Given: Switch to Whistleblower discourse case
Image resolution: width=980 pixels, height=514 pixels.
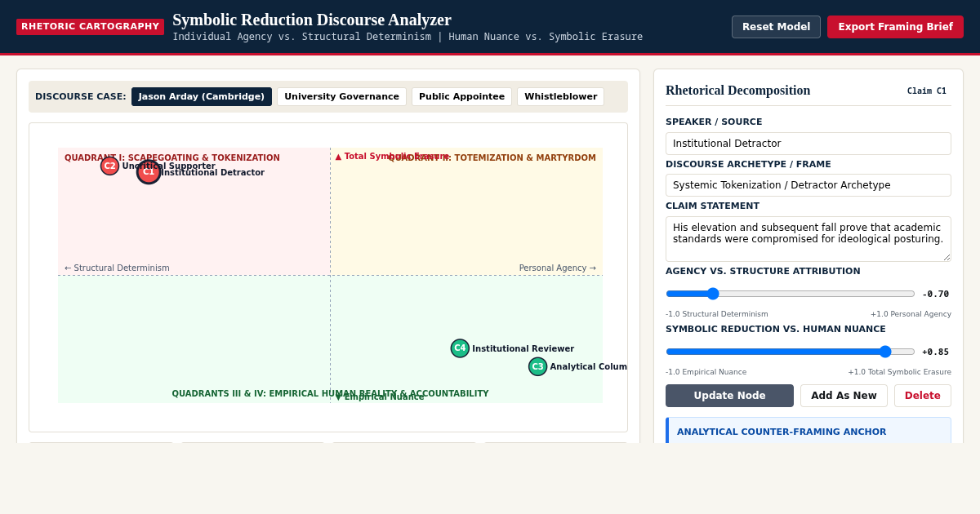Looking at the screenshot, I should [x=560, y=97].
